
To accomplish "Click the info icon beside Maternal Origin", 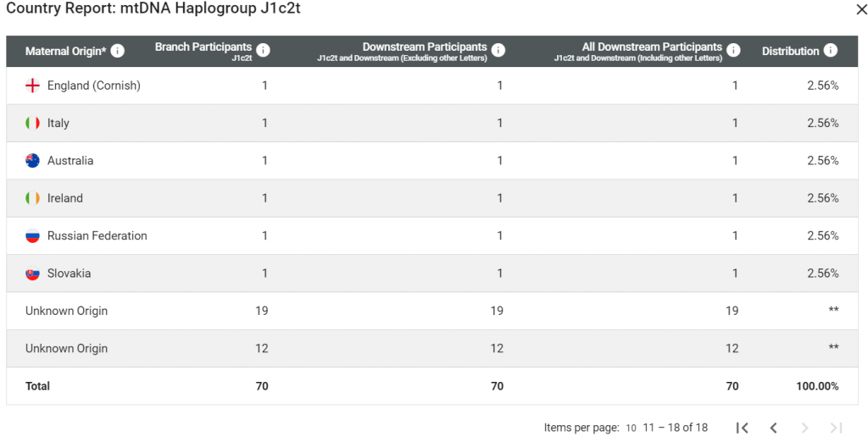I will click(118, 51).
